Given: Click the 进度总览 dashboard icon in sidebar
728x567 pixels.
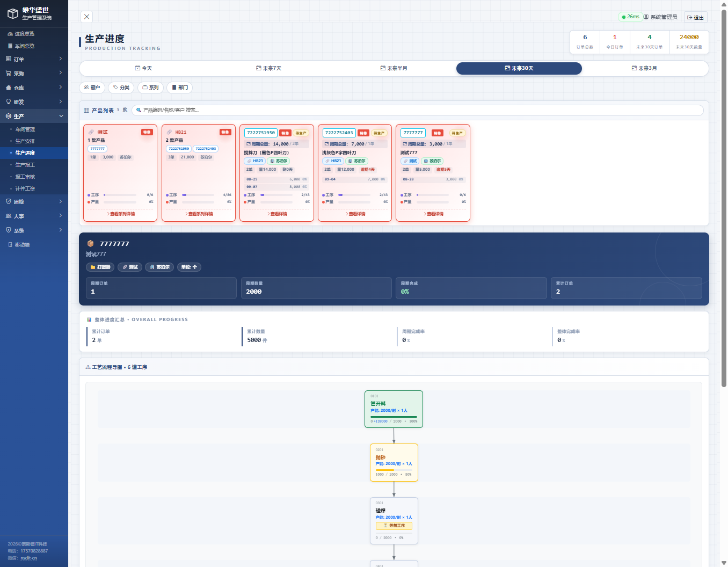Looking at the screenshot, I should (10, 34).
